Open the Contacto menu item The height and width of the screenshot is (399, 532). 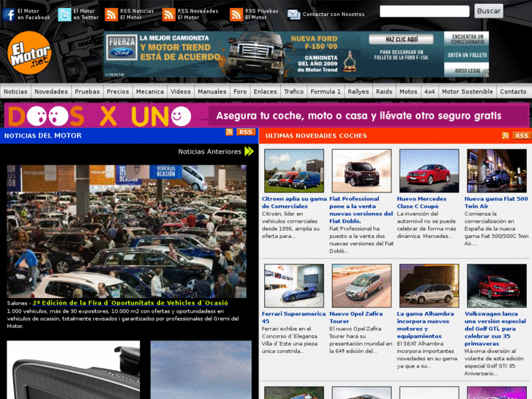click(x=513, y=92)
